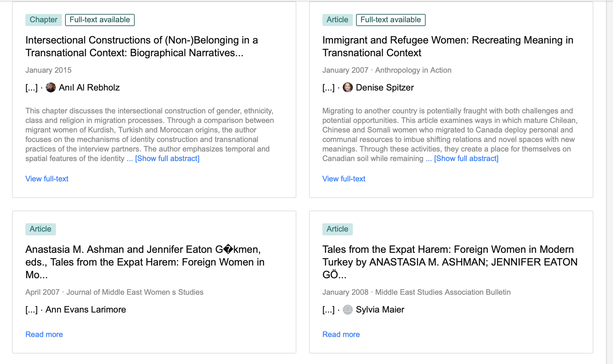Open Read more for Ann Evans Larimore's article
Viewport: 613px width, 364px height.
pyautogui.click(x=44, y=334)
